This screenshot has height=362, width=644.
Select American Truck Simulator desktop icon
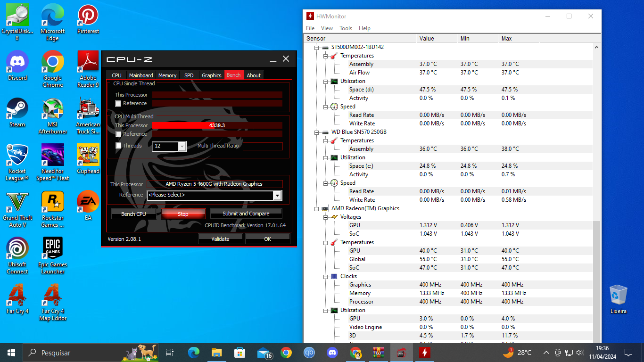click(88, 116)
